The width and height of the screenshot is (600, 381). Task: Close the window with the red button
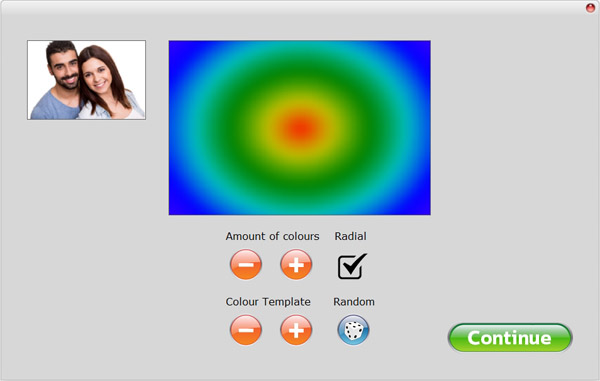click(590, 8)
